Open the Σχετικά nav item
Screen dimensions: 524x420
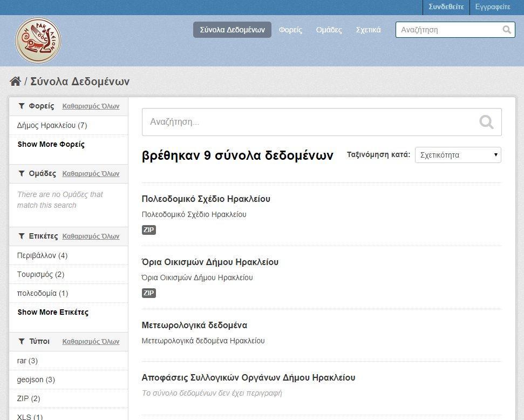click(368, 30)
